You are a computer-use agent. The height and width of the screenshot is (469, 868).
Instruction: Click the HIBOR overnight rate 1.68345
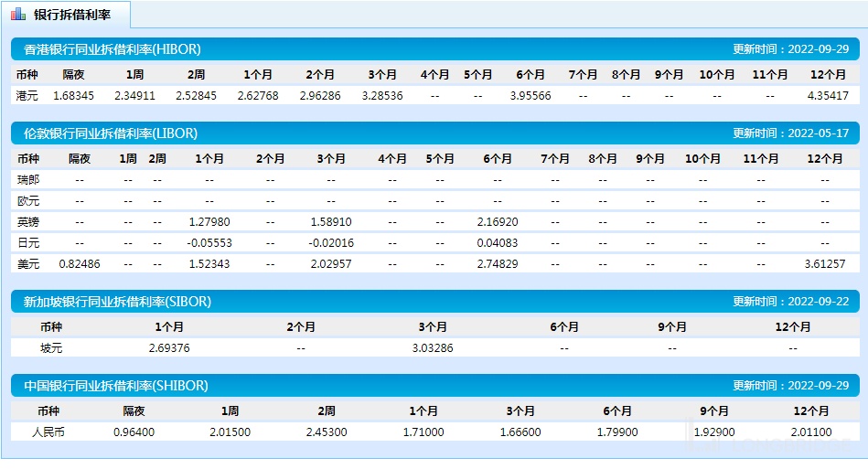point(74,95)
